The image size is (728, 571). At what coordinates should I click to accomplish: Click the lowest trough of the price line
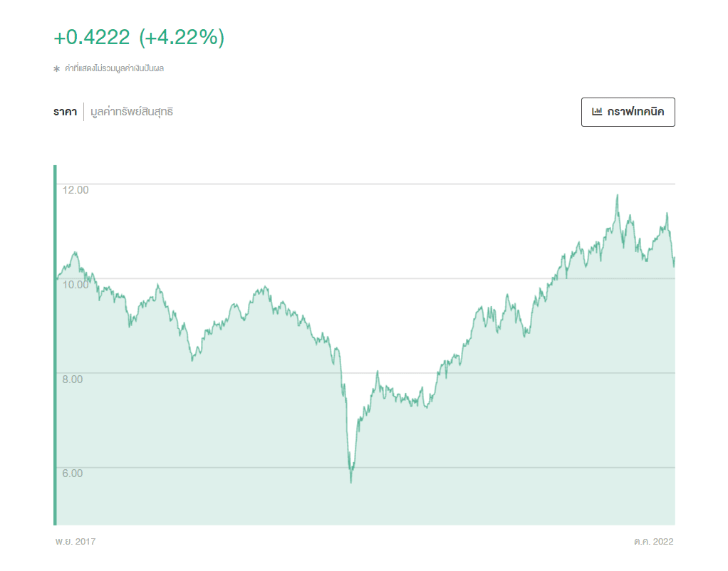[351, 482]
